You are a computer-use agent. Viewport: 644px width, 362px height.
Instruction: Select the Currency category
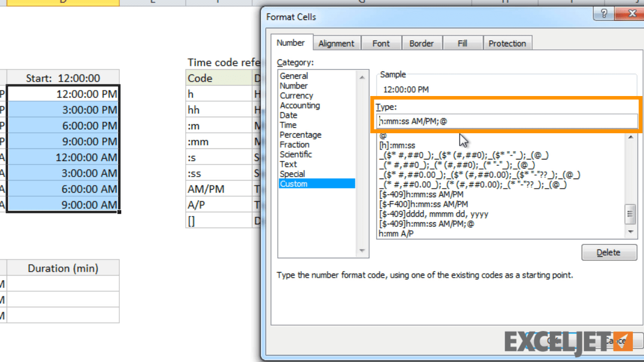tap(296, 96)
